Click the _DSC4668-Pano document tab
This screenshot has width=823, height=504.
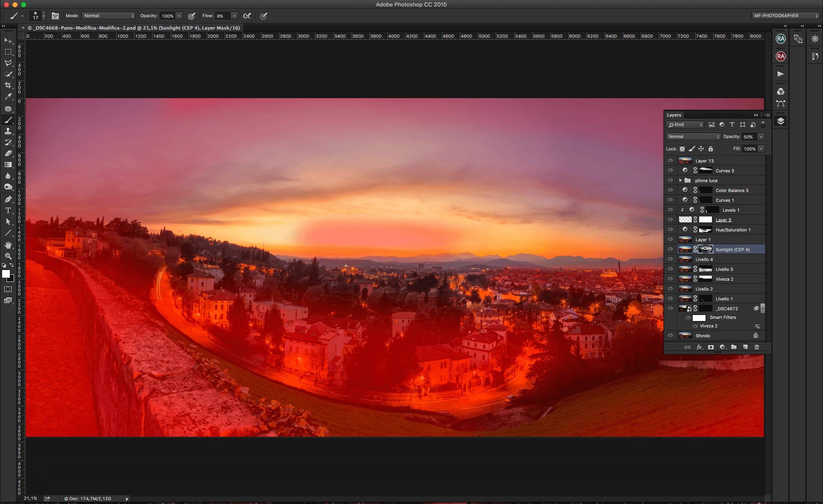(x=134, y=28)
